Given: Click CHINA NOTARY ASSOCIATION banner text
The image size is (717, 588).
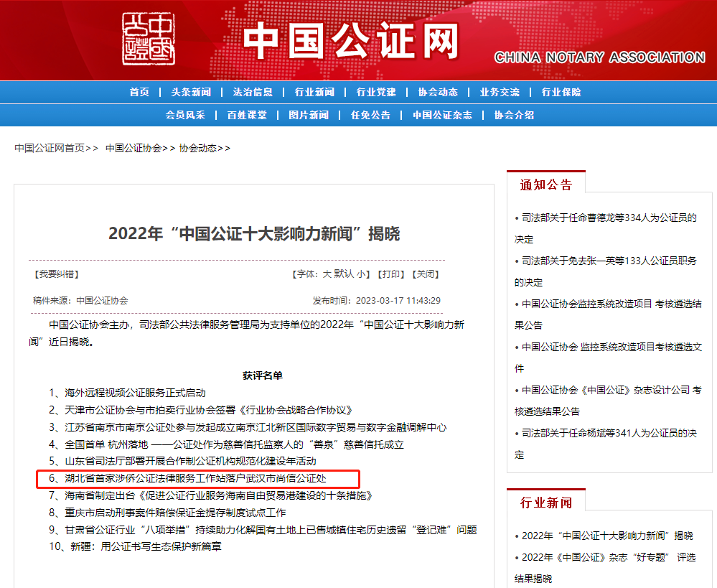Looking at the screenshot, I should 599,57.
